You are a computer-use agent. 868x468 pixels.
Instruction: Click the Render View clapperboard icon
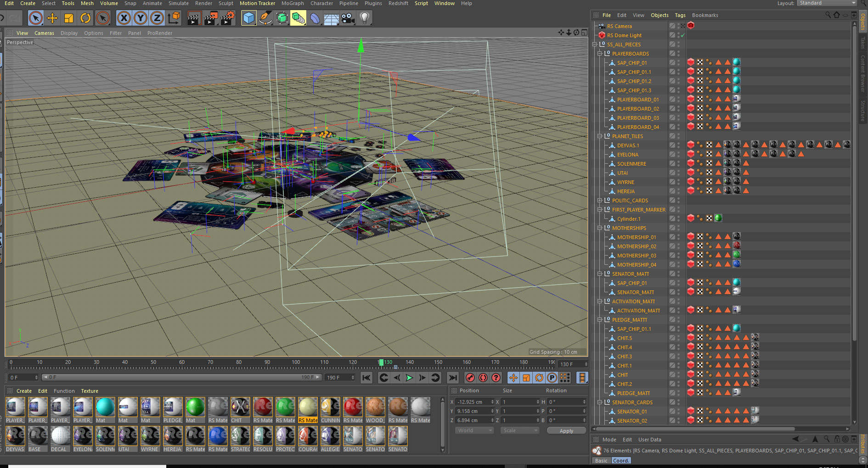coord(194,18)
